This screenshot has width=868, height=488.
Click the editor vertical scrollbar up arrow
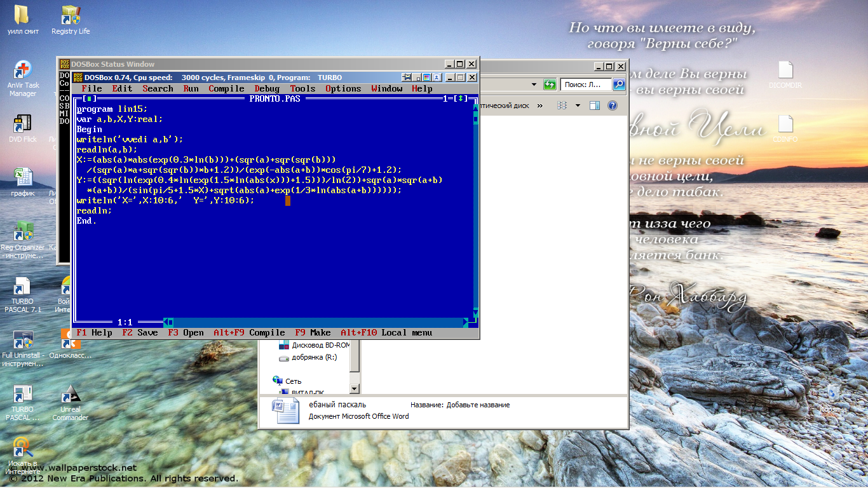click(x=476, y=109)
